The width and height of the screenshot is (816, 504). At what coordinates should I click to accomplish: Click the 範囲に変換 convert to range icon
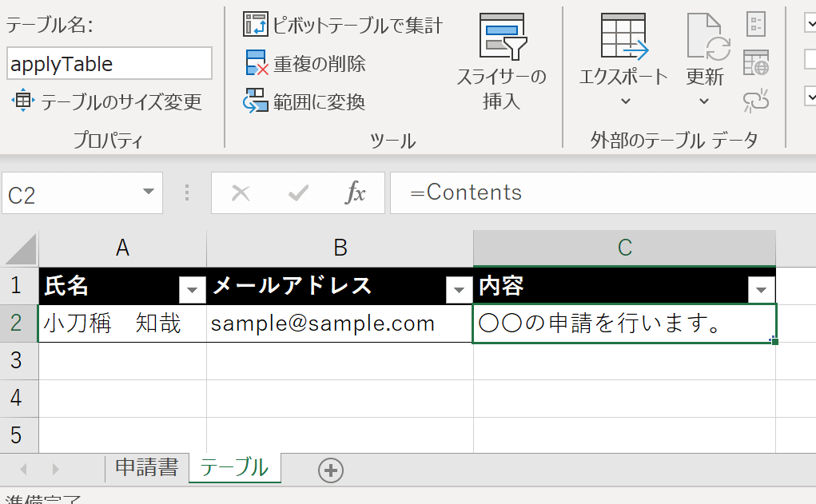(255, 101)
